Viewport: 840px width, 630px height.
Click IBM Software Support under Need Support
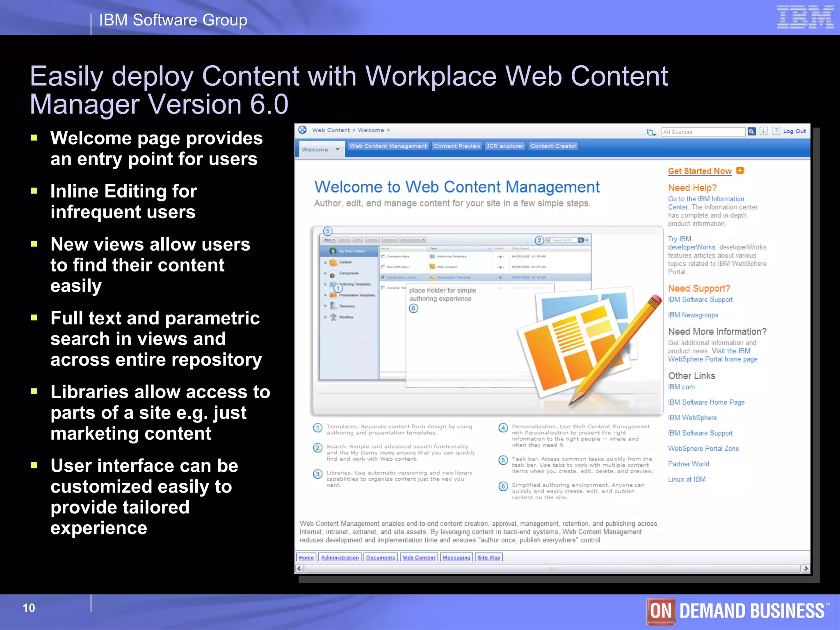700,300
